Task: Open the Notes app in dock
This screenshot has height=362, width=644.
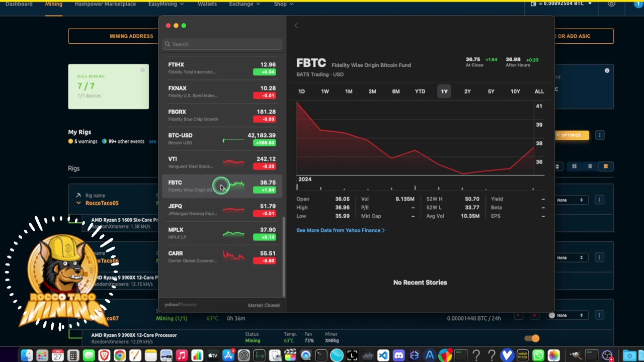Action: tap(150, 355)
